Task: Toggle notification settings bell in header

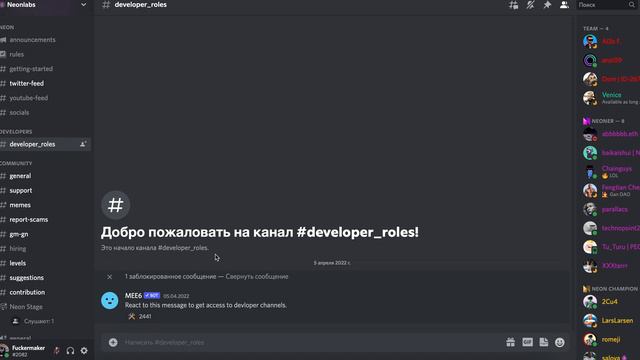Action: tap(530, 5)
